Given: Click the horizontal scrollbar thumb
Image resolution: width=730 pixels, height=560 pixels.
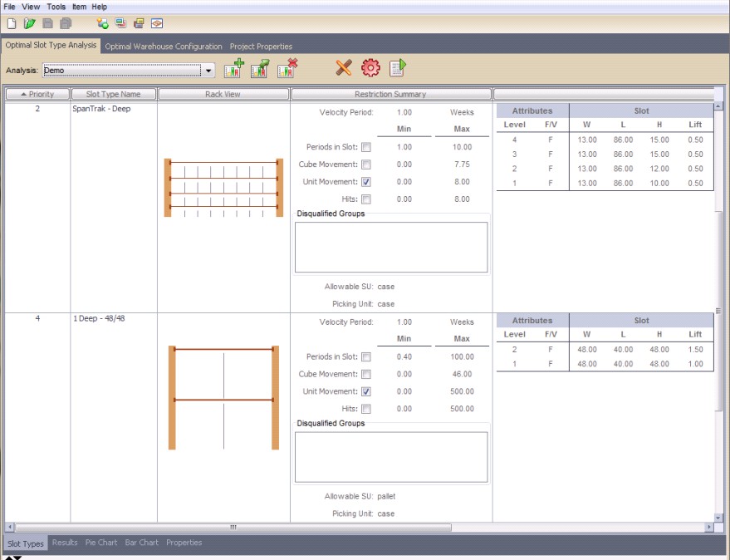Looking at the screenshot, I should tap(233, 527).
